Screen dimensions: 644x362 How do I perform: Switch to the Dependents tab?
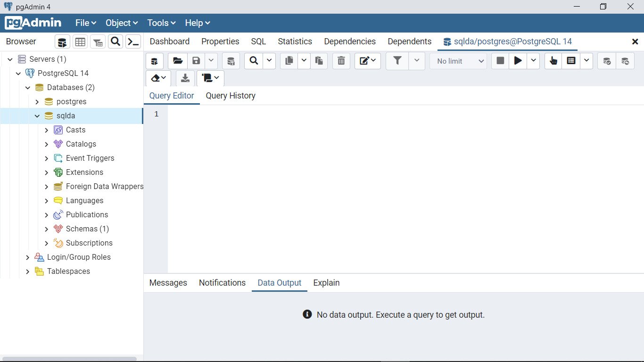tap(410, 41)
